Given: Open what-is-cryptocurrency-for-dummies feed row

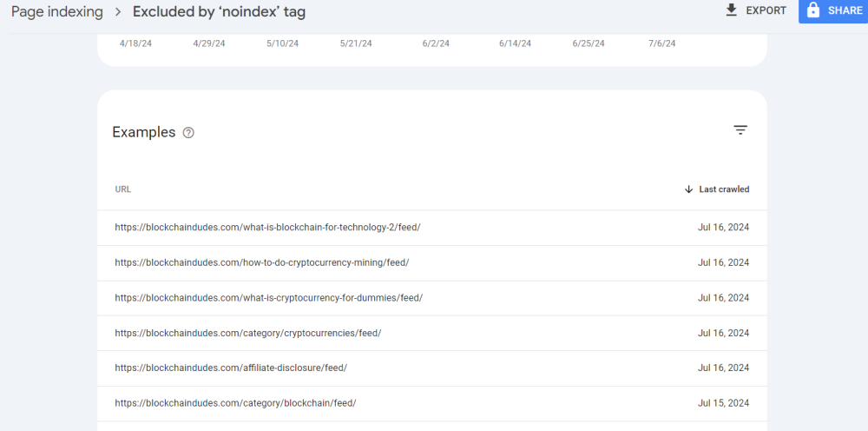Looking at the screenshot, I should (x=268, y=297).
